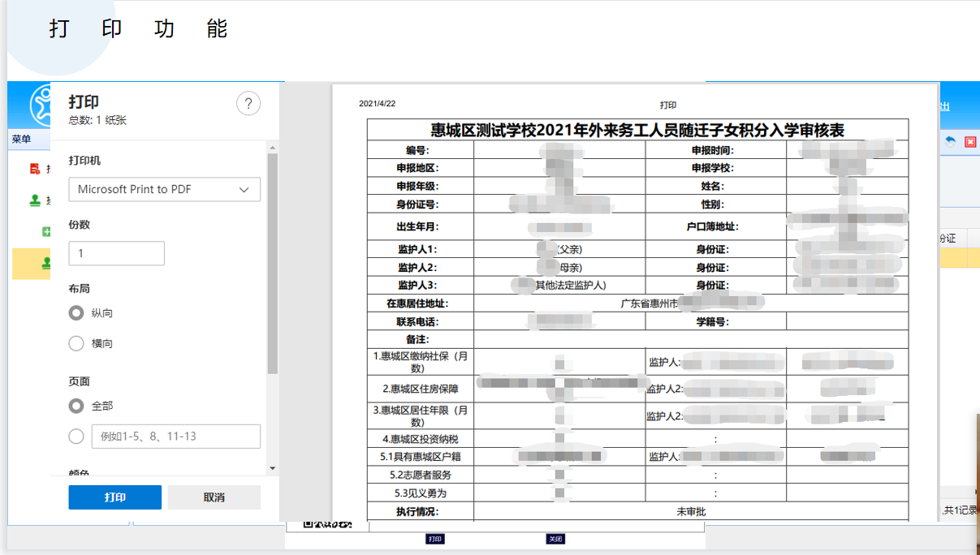Image resolution: width=980 pixels, height=555 pixels.
Task: Click the print settings panel scrollbar
Action: (273, 260)
